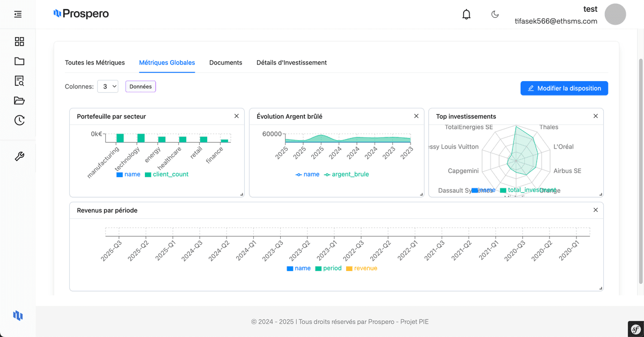
Task: Open the wrench settings icon
Action: pyautogui.click(x=19, y=157)
